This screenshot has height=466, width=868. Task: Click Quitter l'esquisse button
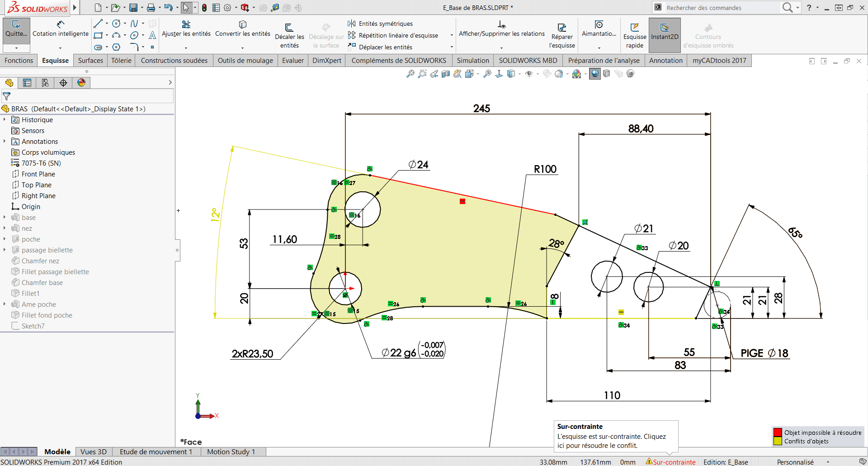pos(16,31)
